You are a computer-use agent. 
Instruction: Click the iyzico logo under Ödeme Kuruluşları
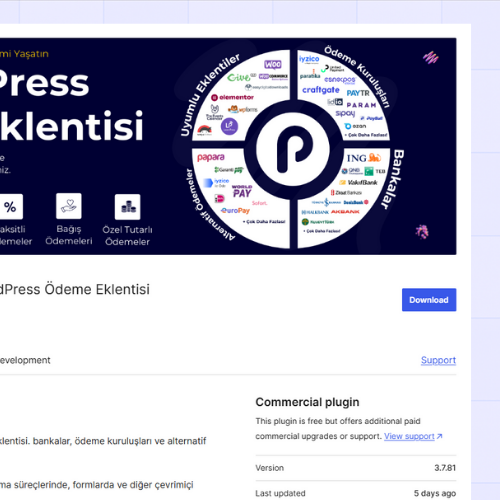pos(309,59)
